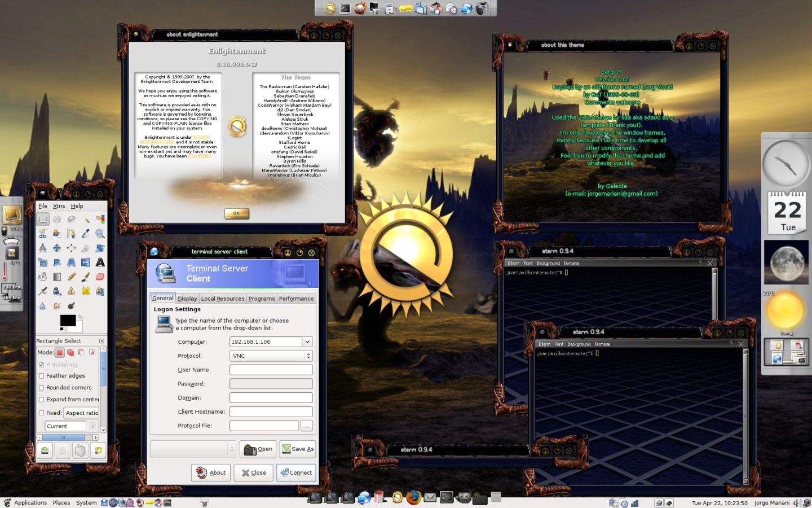
Task: Click the save tool options icon
Action: (x=45, y=450)
